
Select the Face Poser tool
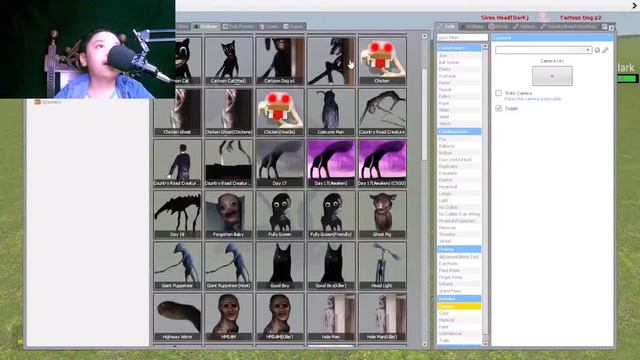point(459,270)
